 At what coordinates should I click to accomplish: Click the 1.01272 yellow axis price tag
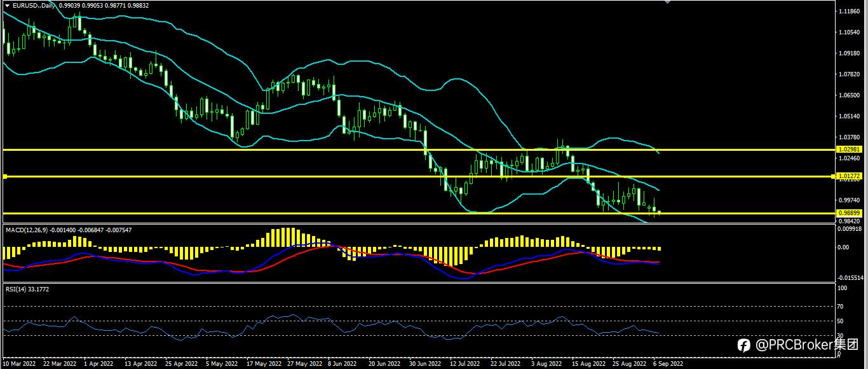click(849, 176)
